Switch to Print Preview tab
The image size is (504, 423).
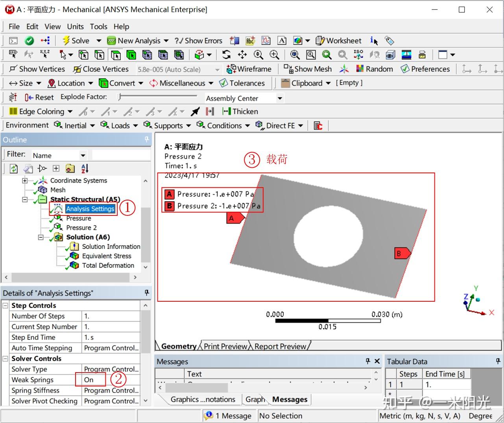click(x=225, y=346)
